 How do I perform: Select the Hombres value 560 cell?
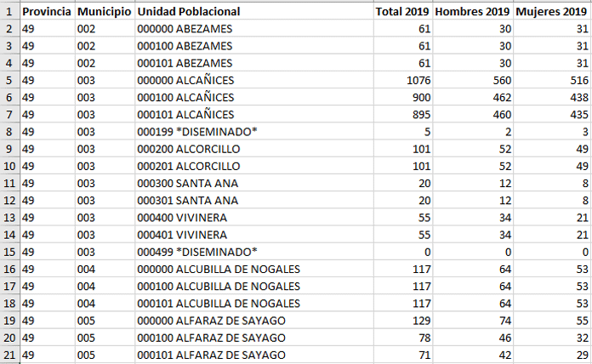click(473, 80)
